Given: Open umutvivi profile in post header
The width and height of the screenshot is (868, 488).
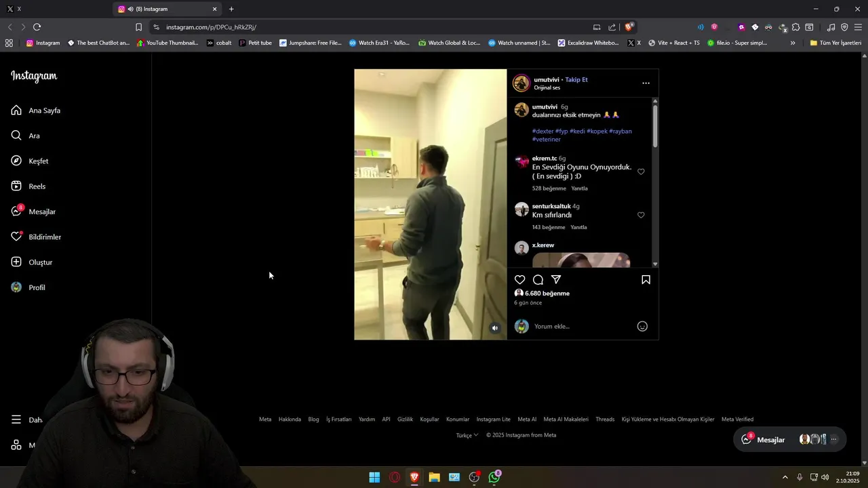Looking at the screenshot, I should click(547, 79).
